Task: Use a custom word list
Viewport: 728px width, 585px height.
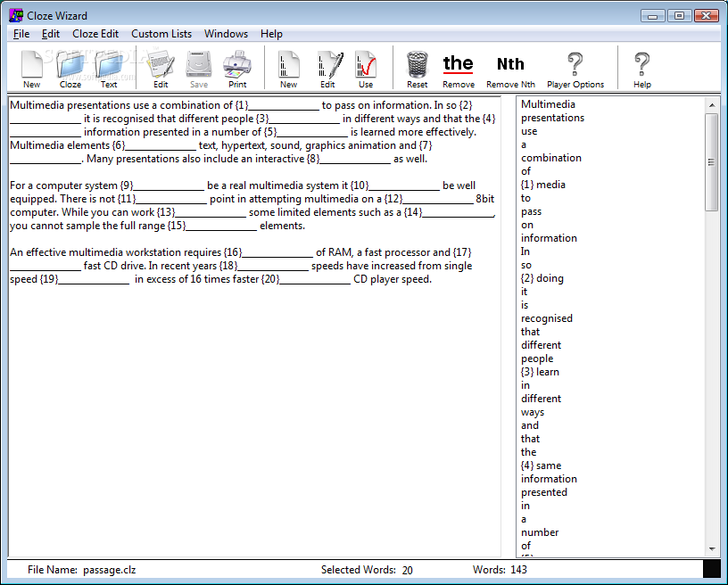Action: coord(366,70)
